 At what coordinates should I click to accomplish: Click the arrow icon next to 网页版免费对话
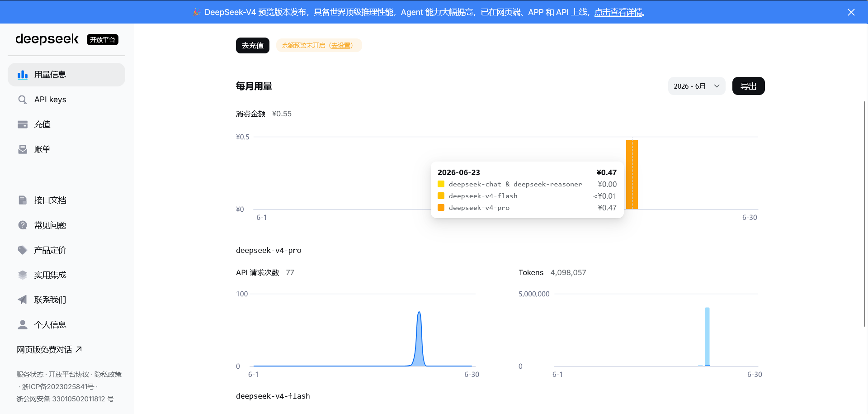pos(79,349)
